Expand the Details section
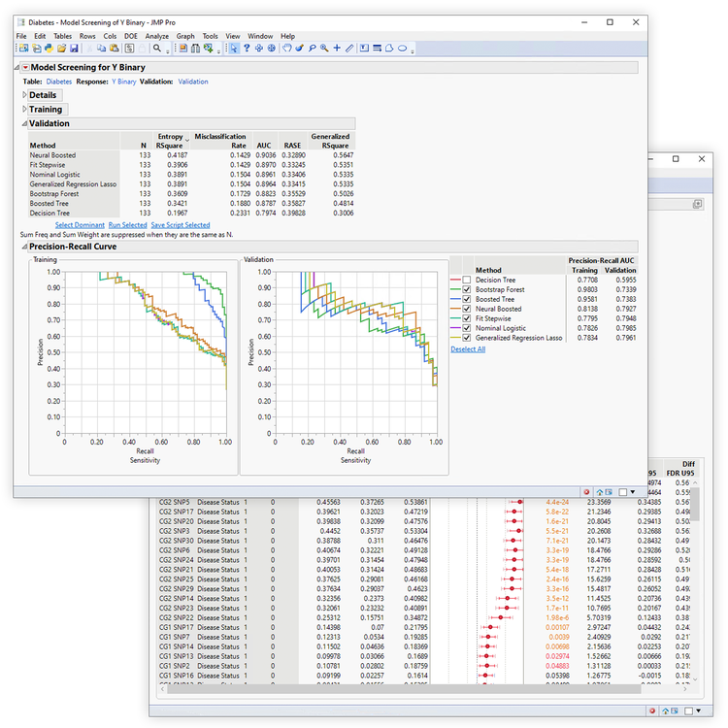Image resolution: width=728 pixels, height=728 pixels. click(x=25, y=95)
